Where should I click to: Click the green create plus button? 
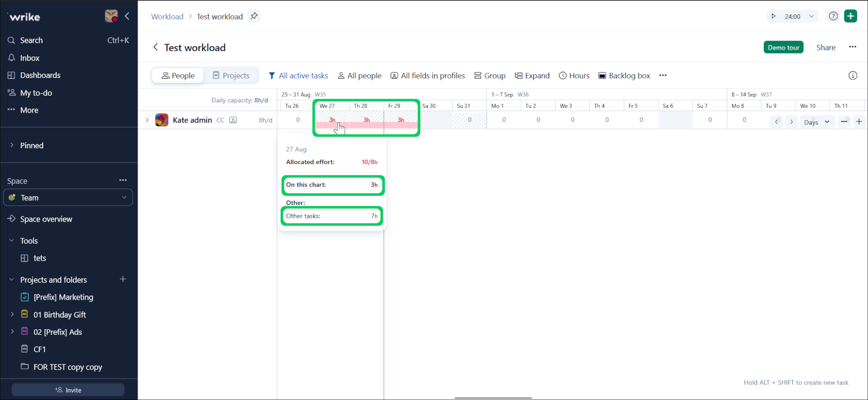pos(851,16)
